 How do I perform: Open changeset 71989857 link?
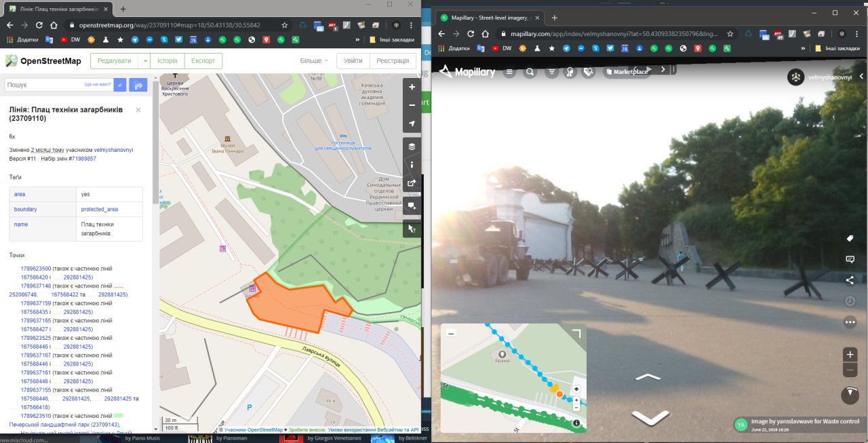click(x=84, y=158)
